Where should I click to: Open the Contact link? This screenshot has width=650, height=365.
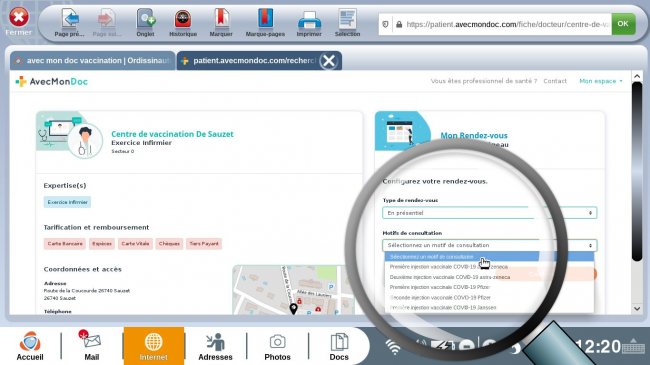tap(555, 81)
